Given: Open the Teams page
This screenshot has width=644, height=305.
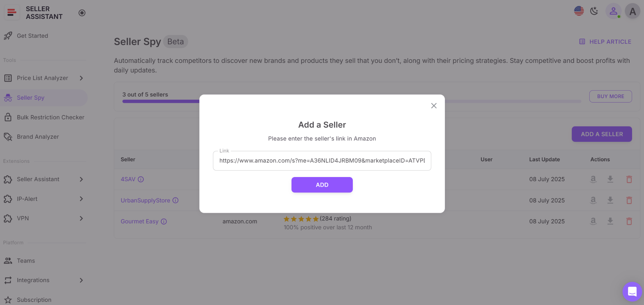Looking at the screenshot, I should [26, 260].
